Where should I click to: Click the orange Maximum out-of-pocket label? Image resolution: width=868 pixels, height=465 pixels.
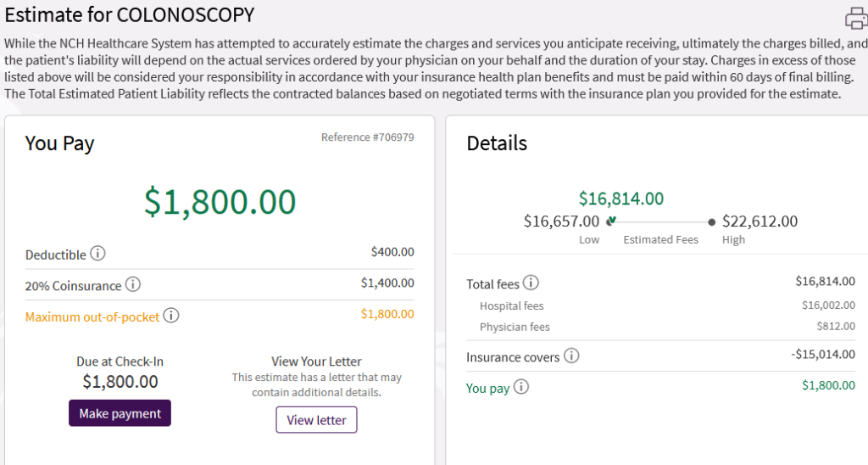[92, 317]
